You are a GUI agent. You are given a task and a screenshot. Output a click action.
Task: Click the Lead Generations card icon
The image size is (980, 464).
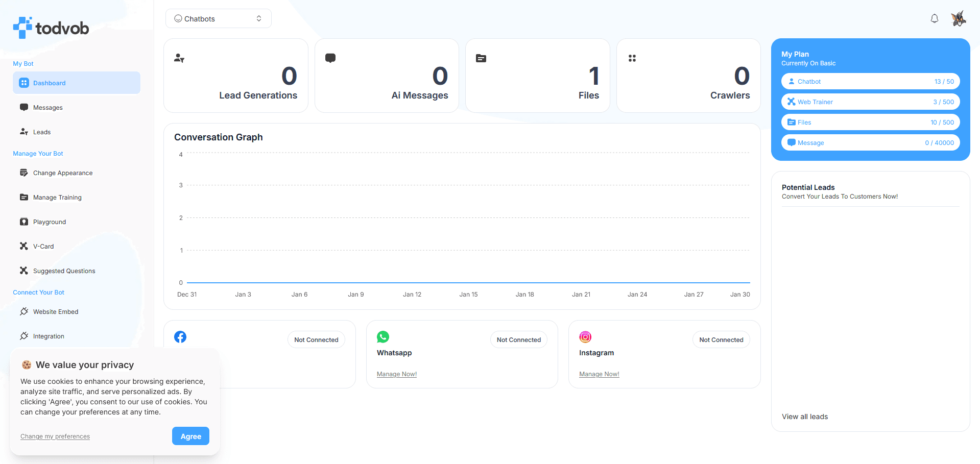coord(179,58)
